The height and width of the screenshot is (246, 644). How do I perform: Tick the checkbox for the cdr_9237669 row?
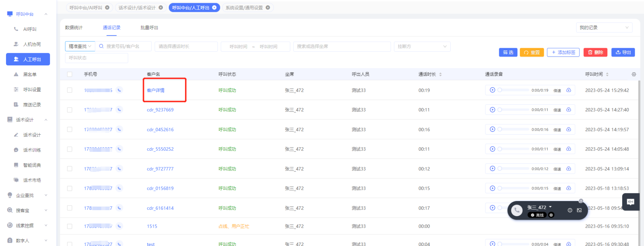pos(70,110)
